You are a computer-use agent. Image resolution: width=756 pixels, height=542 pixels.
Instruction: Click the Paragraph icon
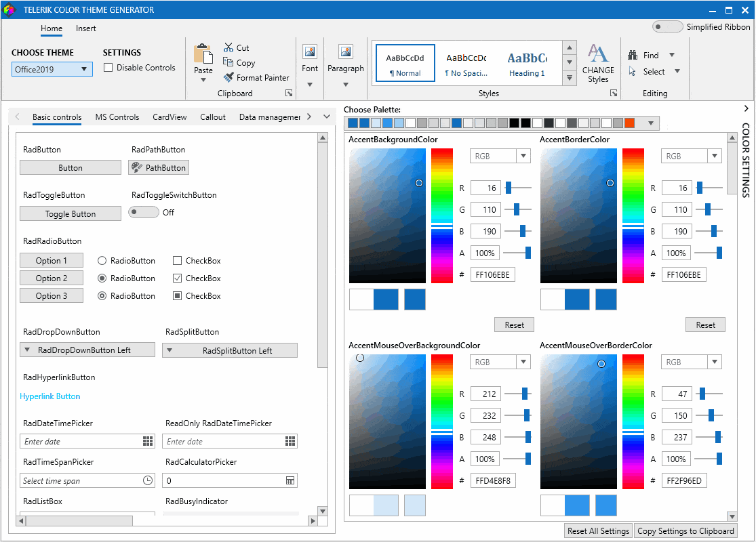tap(346, 51)
